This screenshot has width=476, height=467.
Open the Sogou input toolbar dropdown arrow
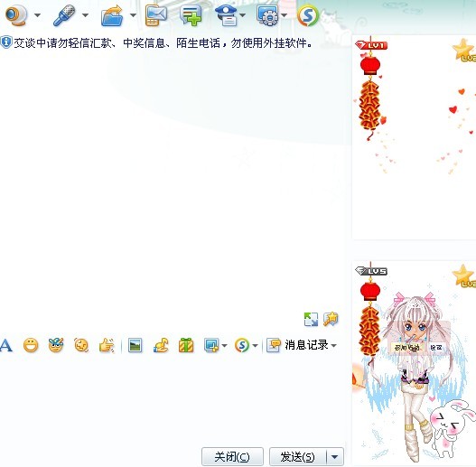click(x=256, y=346)
